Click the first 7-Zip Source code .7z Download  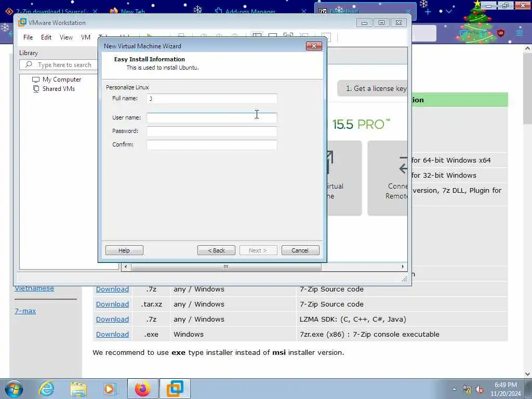pos(112,289)
